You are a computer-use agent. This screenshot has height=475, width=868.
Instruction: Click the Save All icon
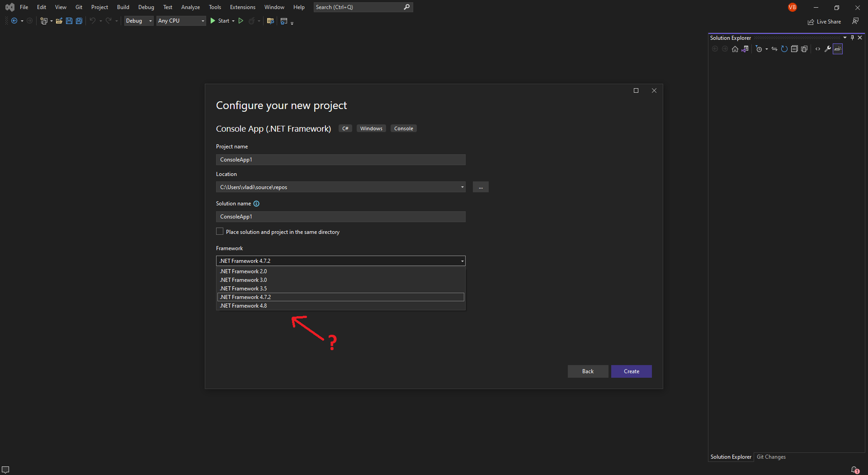tap(79, 21)
